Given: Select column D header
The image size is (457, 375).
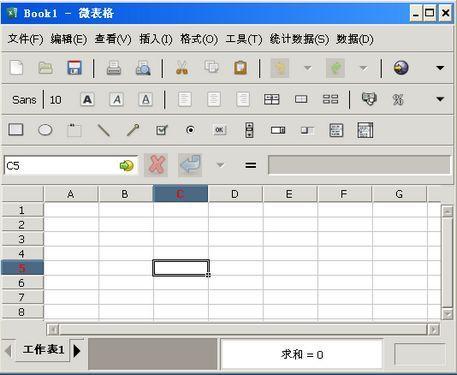Looking at the screenshot, I should pyautogui.click(x=235, y=194).
